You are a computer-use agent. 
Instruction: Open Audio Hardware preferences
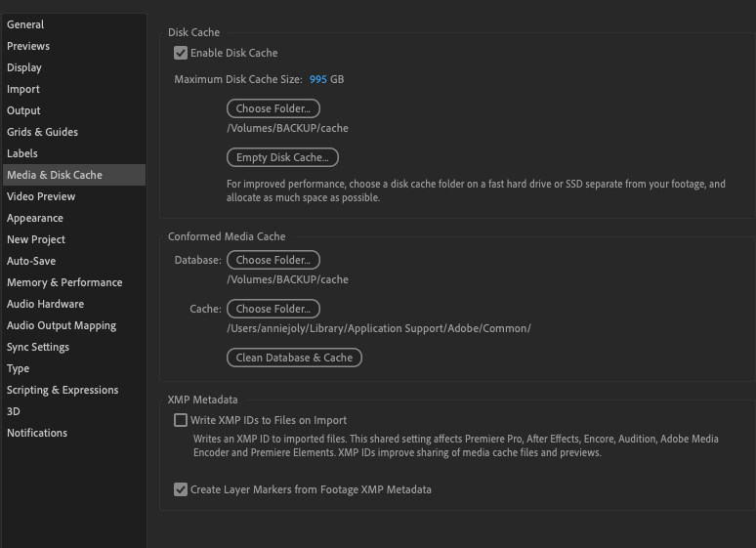pos(45,304)
